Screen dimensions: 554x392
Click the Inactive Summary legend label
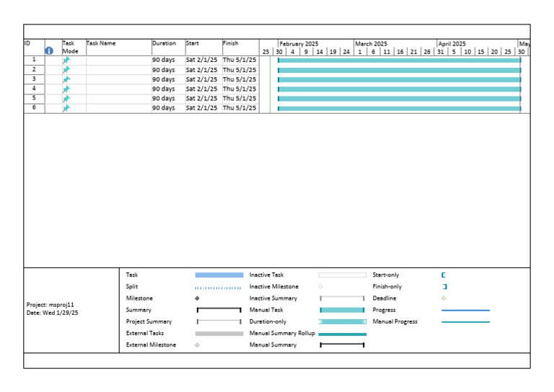point(273,298)
